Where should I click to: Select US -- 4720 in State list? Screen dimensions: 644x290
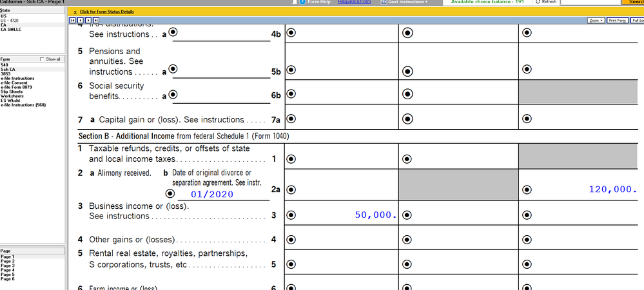point(32,20)
